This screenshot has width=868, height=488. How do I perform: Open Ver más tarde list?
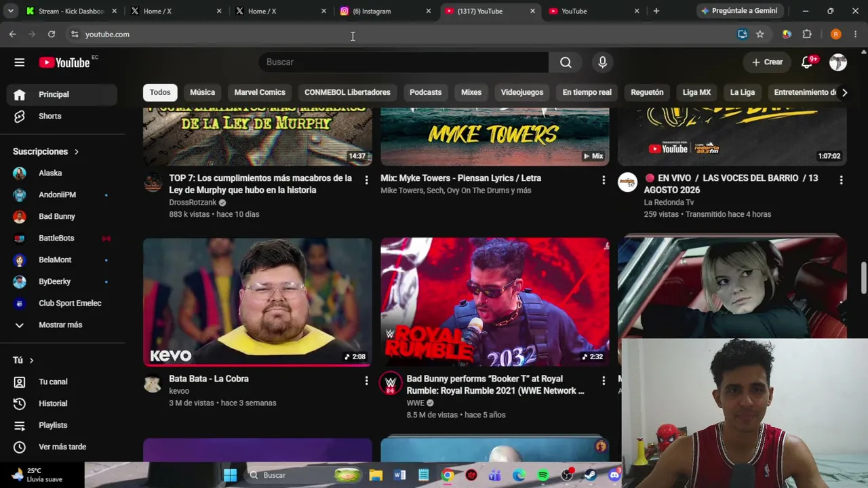[62, 447]
